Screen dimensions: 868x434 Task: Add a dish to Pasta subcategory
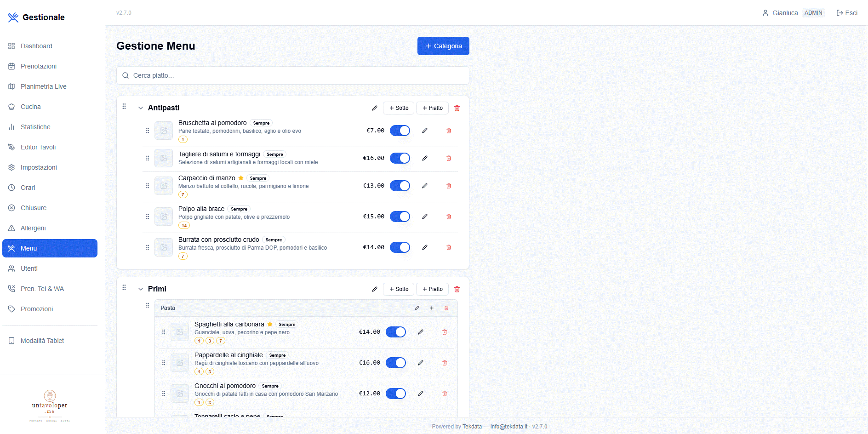click(432, 308)
